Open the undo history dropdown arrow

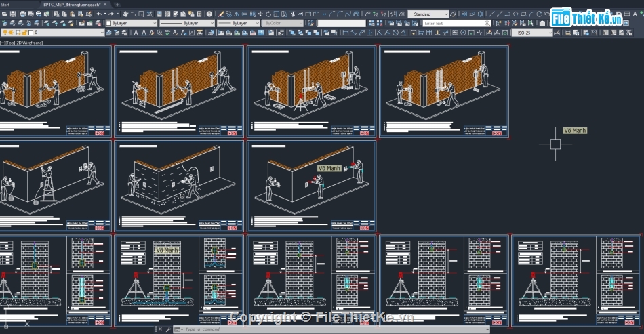(x=105, y=14)
